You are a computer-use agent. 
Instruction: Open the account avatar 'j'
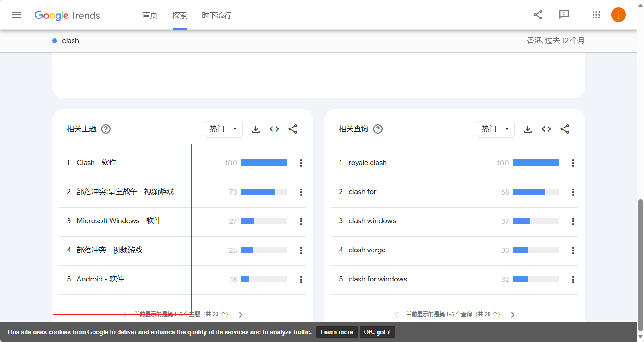point(619,15)
